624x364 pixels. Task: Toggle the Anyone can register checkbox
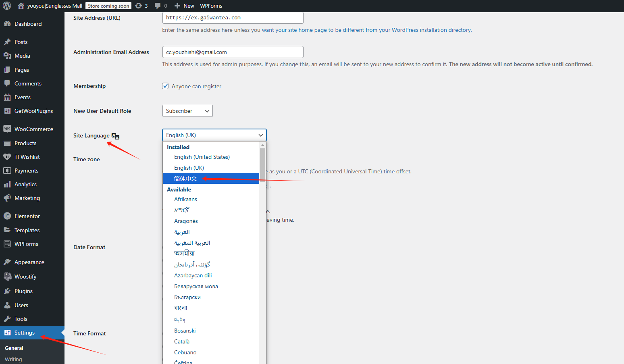[165, 86]
